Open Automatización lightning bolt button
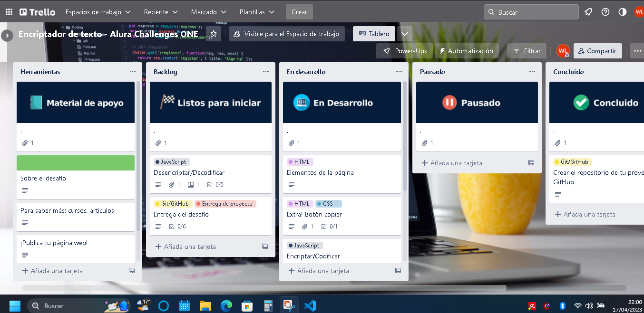 (x=466, y=51)
